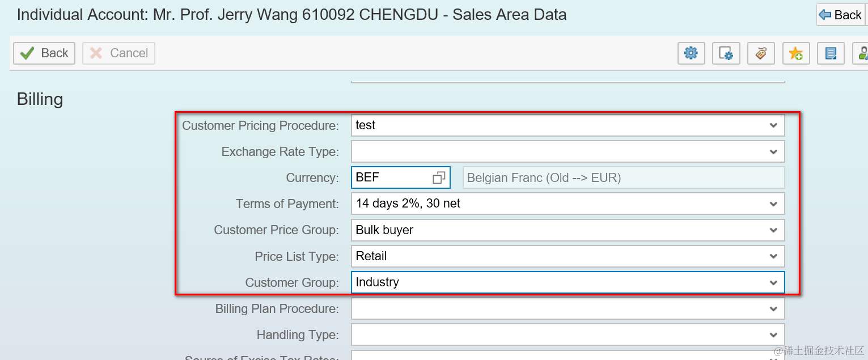Add to favorites with star icon

[796, 53]
